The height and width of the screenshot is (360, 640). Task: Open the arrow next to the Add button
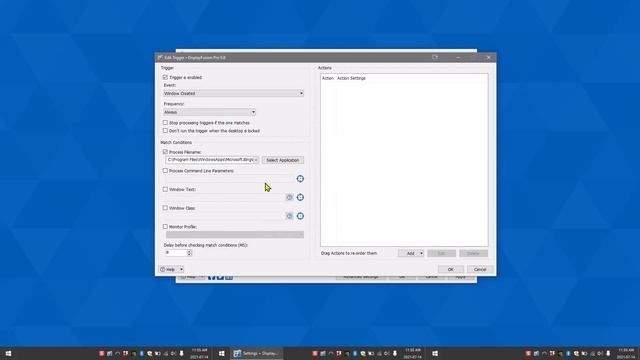coord(421,253)
